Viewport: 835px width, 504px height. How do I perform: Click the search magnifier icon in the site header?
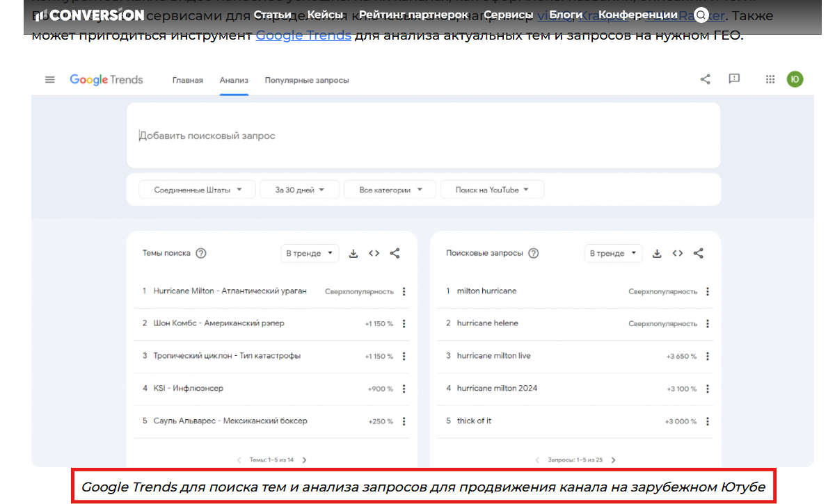pyautogui.click(x=701, y=15)
